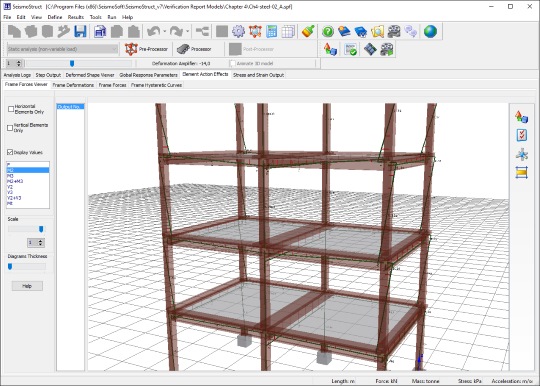Switch to the Stress and Strain Output tab
Viewport: 540px width, 386px height.
click(x=259, y=75)
